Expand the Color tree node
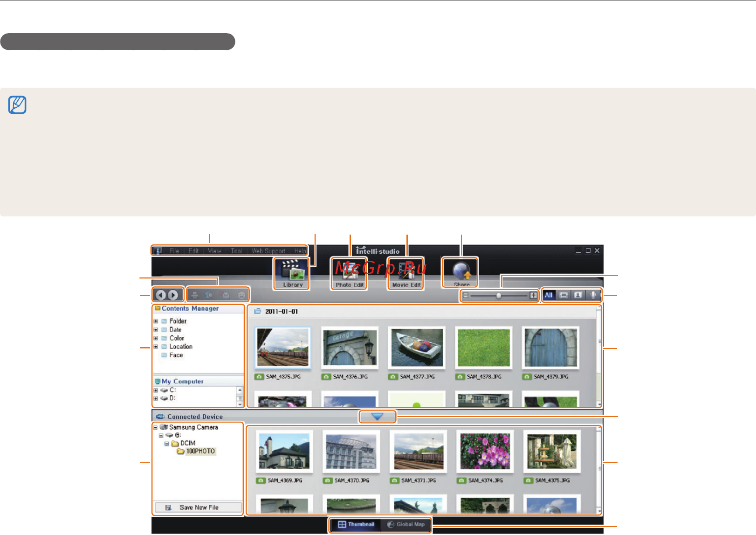This screenshot has width=756, height=535. (156, 338)
